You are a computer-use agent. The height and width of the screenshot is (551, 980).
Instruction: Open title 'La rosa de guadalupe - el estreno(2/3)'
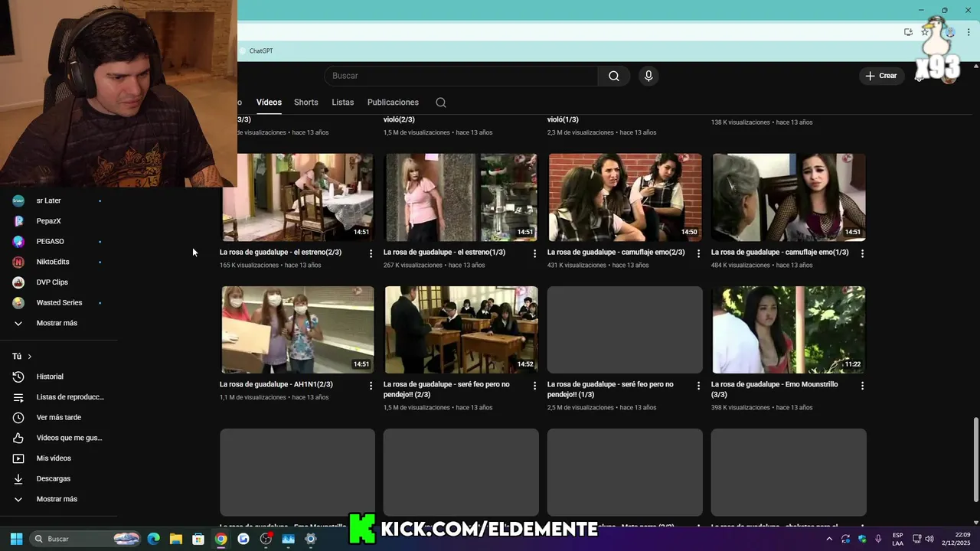(x=280, y=252)
